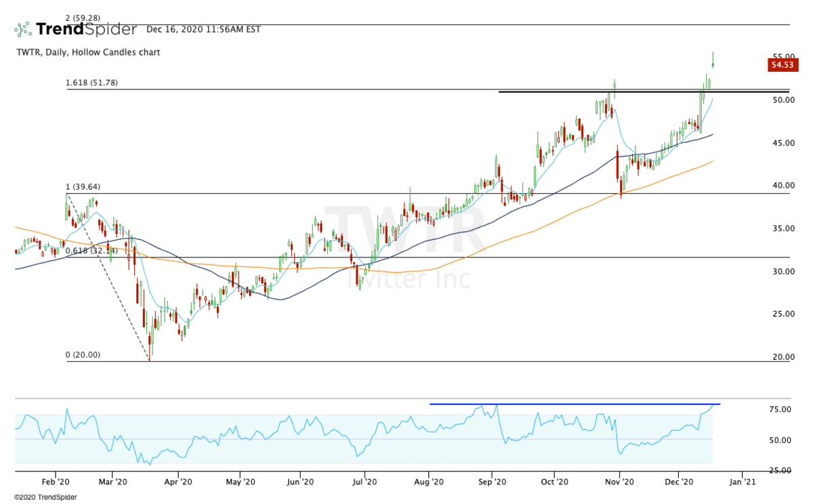Click the Feb '20 date axis label
The image size is (813, 504).
point(56,482)
